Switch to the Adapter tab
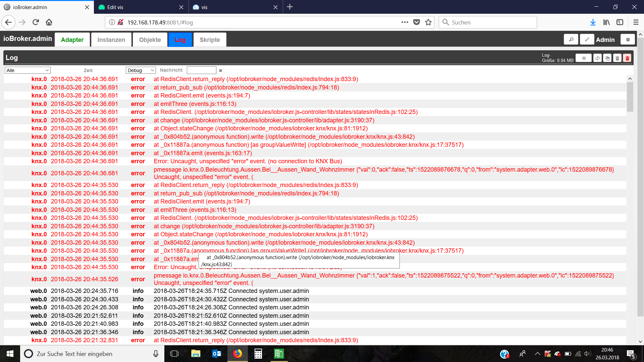The width and height of the screenshot is (644, 362). tap(72, 40)
